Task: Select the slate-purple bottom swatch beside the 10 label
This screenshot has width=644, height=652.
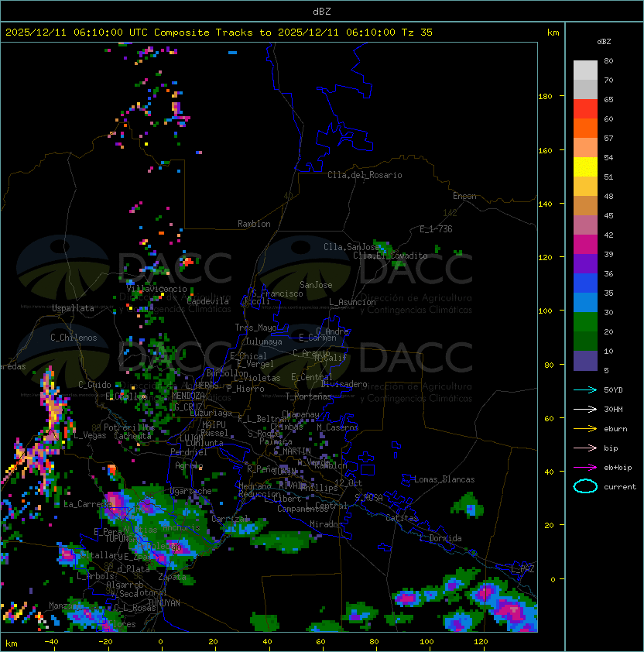Action: click(585, 361)
